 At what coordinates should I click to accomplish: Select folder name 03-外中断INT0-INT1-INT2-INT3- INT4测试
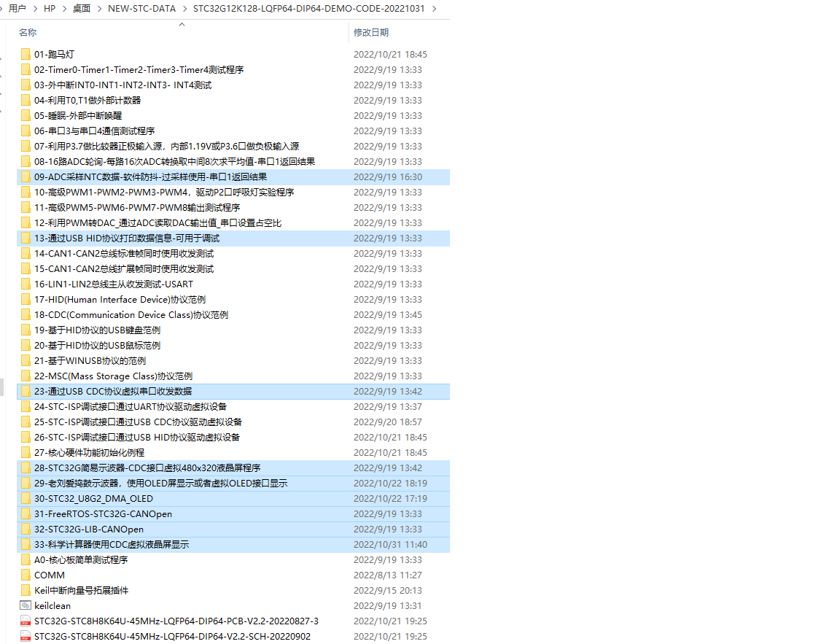pyautogui.click(x=122, y=85)
